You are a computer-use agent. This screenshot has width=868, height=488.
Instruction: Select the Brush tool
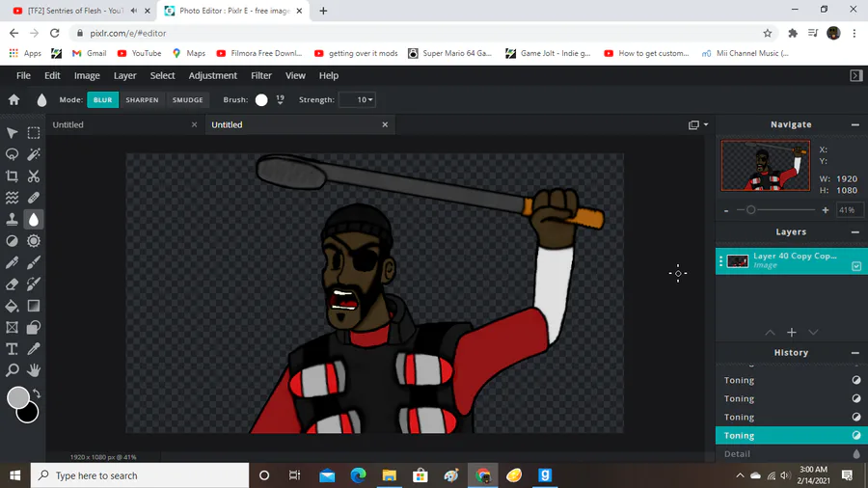coord(34,262)
